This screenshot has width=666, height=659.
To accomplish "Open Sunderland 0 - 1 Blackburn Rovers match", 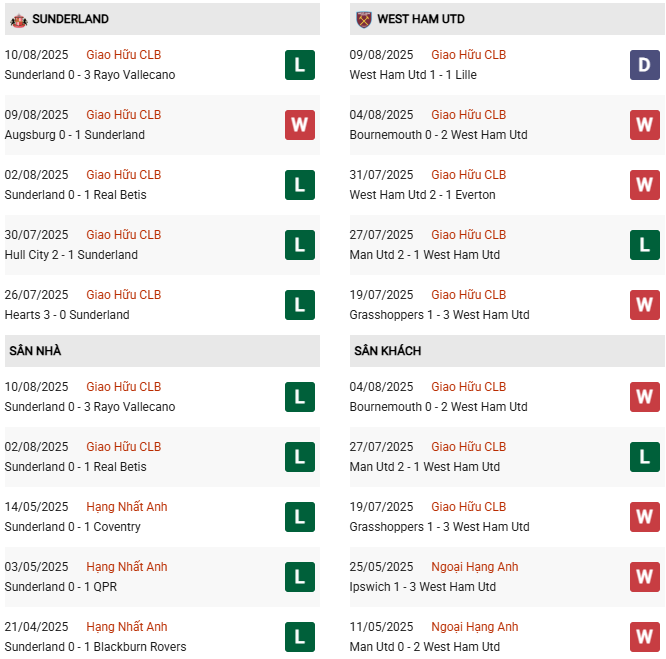I will pos(97,647).
